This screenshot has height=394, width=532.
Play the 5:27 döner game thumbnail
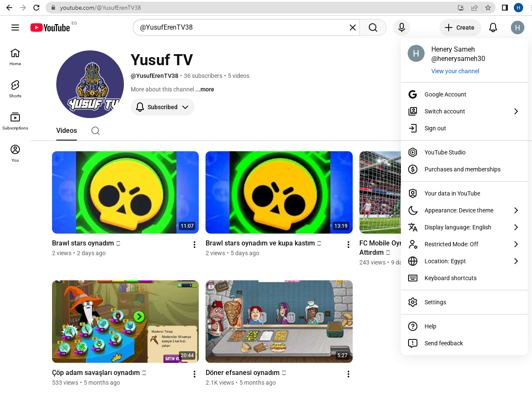(279, 321)
